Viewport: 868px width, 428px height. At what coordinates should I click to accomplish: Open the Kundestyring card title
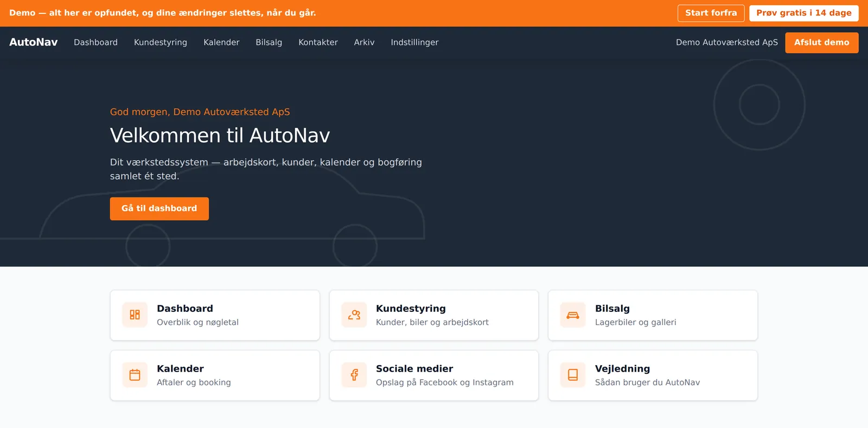[411, 308]
